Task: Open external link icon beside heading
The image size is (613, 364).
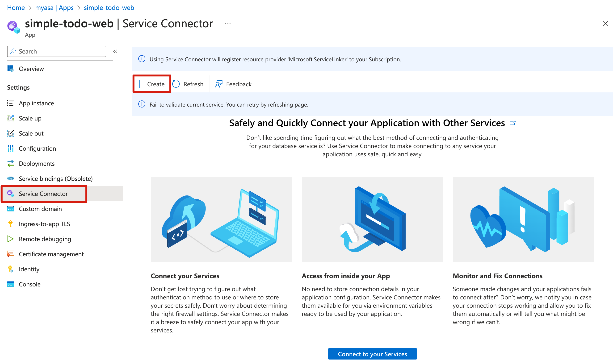Action: [x=512, y=123]
